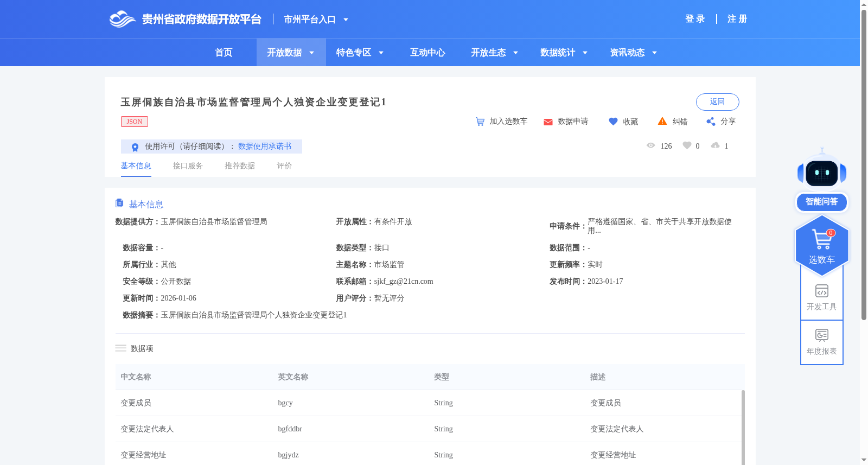Click the 描述 column header
This screenshot has height=465, width=868.
[x=598, y=377]
